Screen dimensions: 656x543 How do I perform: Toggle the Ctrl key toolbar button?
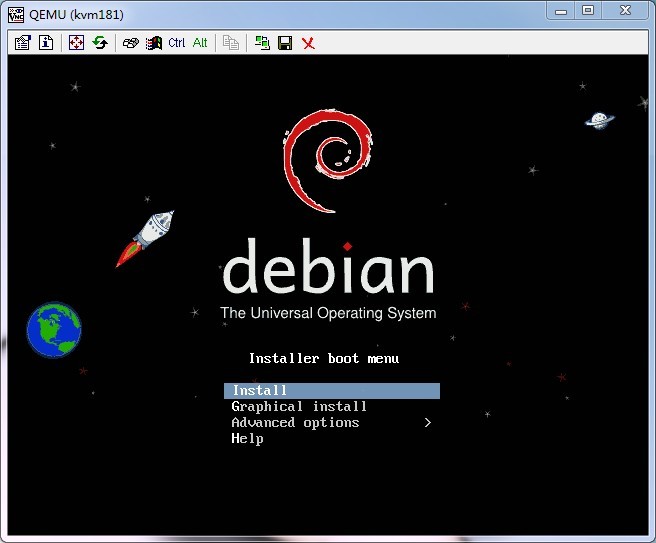tap(177, 42)
